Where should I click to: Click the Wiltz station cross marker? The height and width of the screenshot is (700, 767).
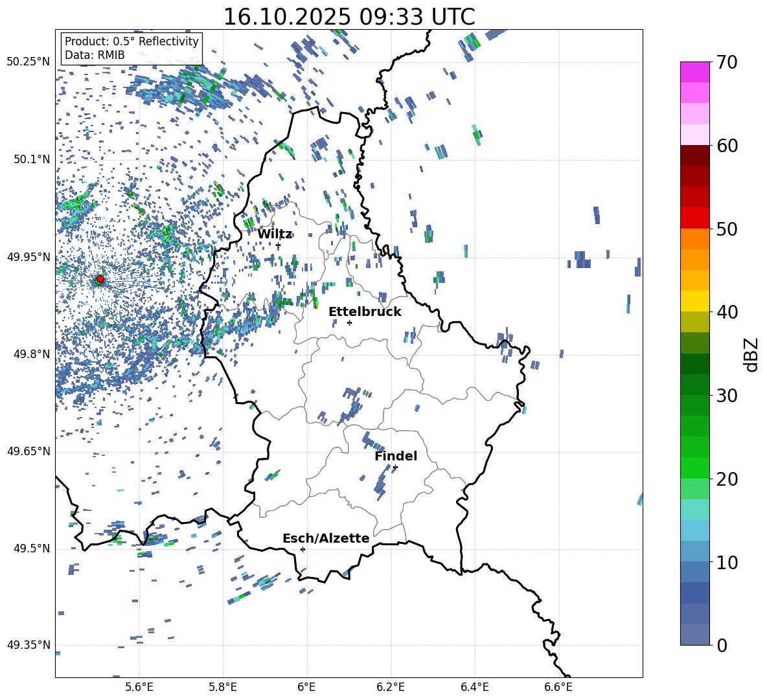(278, 245)
